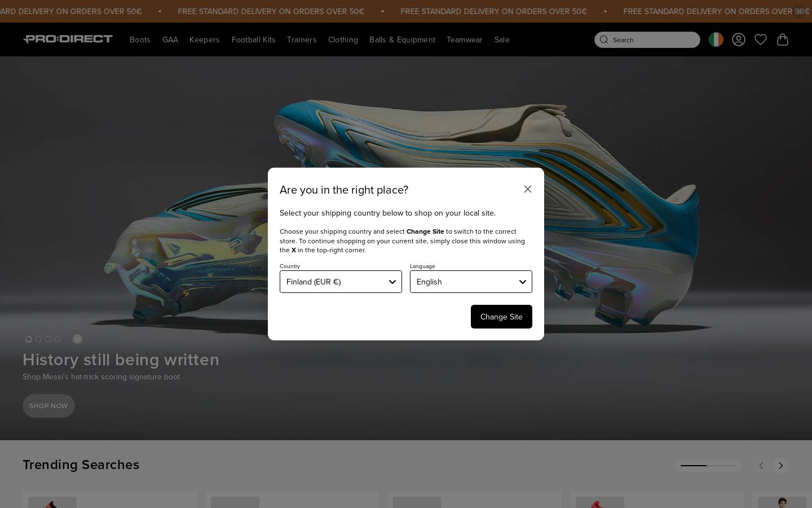Image resolution: width=812 pixels, height=508 pixels.
Task: Select the third hero carousel dot
Action: [48, 339]
